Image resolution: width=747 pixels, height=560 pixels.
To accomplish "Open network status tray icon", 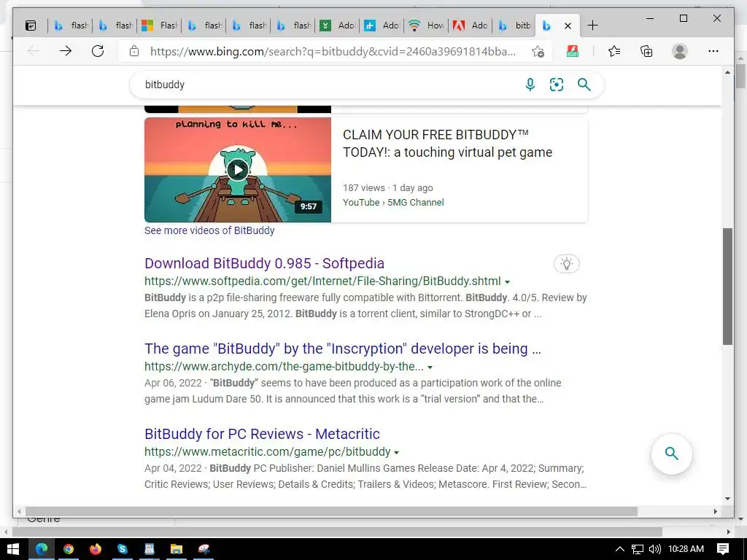I will point(638,549).
